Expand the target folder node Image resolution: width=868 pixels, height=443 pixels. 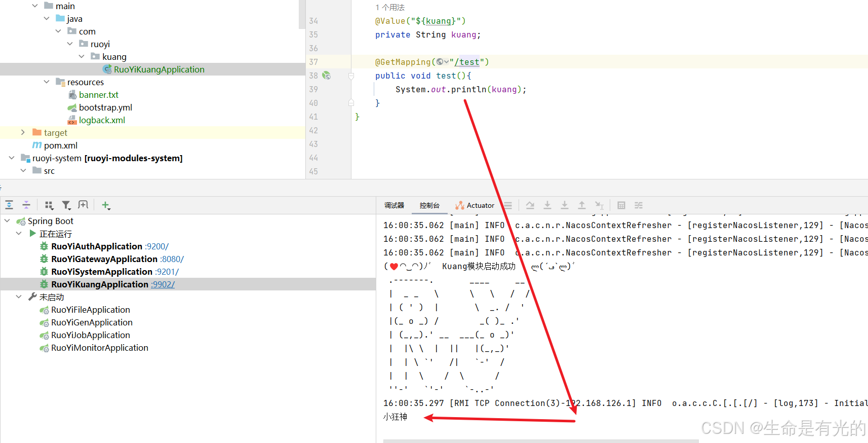click(x=23, y=132)
